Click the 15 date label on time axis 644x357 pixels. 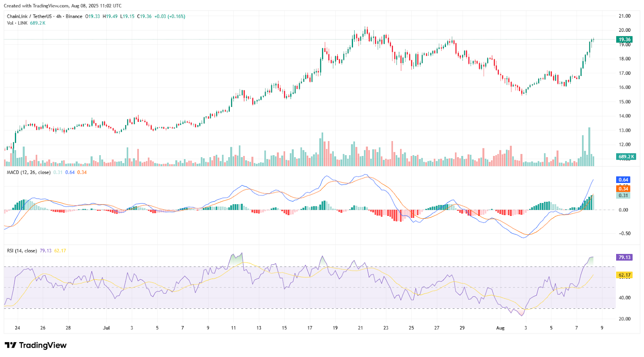284,328
